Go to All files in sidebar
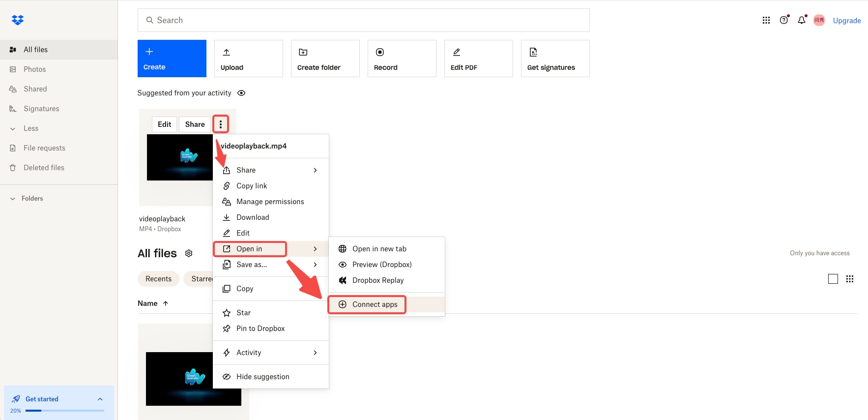 point(59,50)
